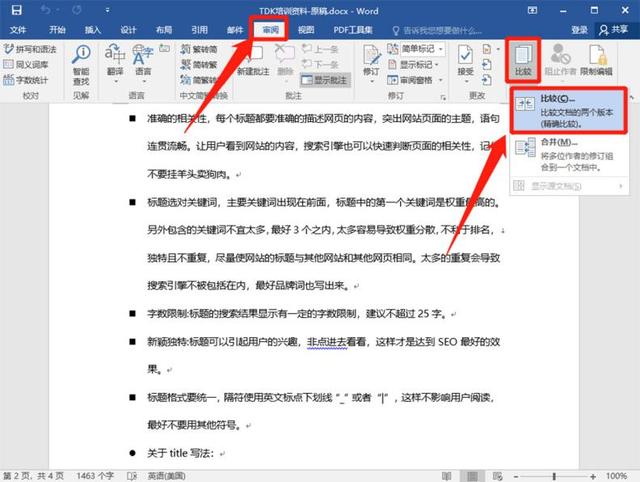640x482 pixels.
Task: Switch to the 引用 ribbon tab
Action: (x=199, y=30)
